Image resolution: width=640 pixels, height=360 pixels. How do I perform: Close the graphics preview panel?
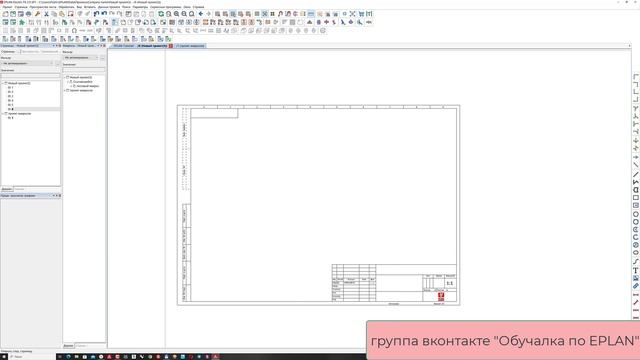tap(60, 196)
